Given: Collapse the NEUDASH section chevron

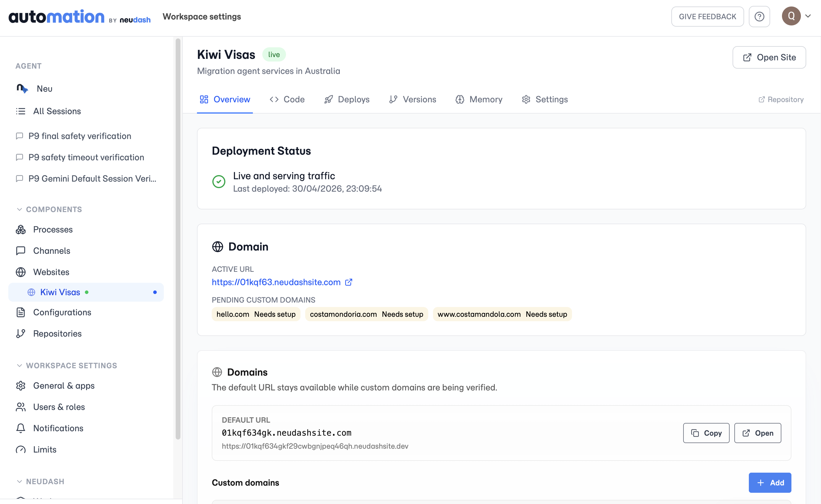Looking at the screenshot, I should (19, 482).
